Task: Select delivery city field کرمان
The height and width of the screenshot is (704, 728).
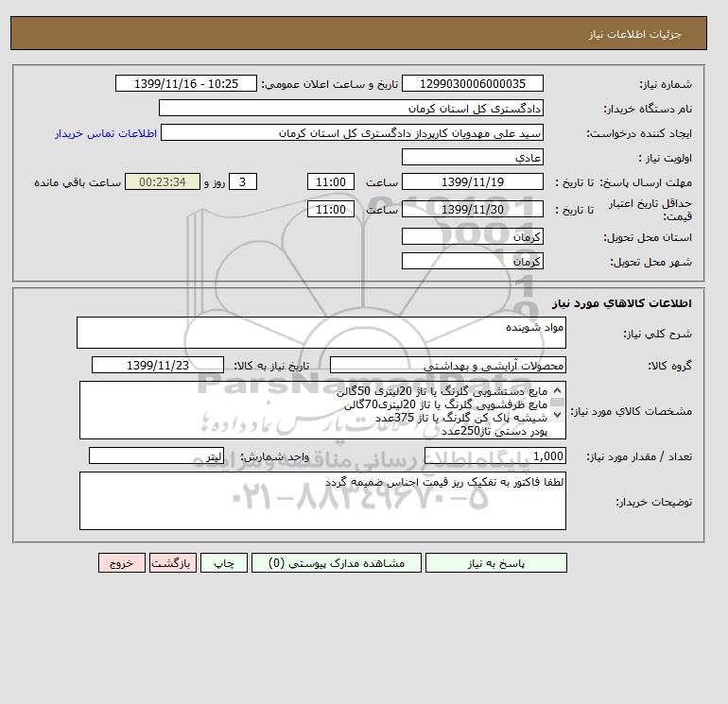Action: [x=472, y=261]
